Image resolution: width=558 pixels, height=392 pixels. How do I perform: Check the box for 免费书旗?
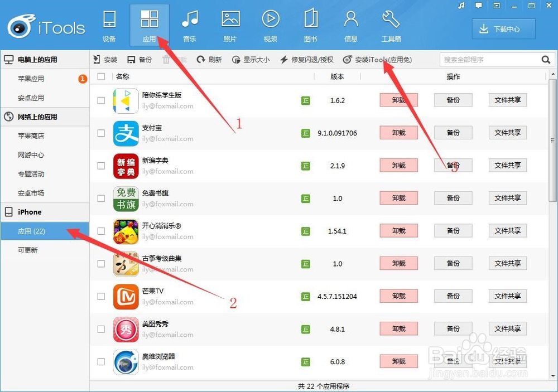[x=101, y=198]
